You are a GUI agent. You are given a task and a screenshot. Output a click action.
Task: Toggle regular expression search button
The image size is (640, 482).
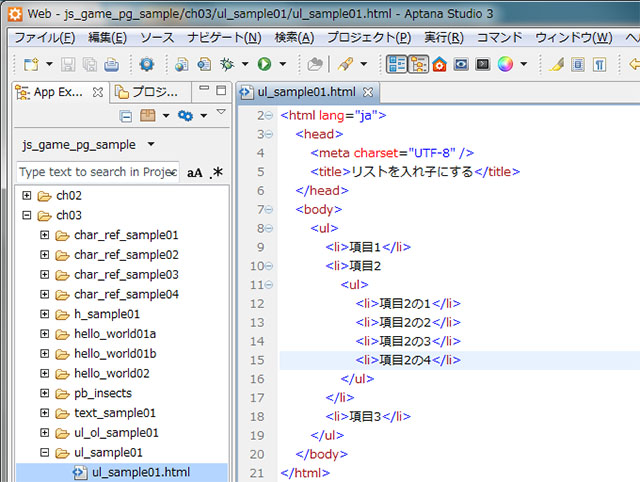click(x=217, y=173)
